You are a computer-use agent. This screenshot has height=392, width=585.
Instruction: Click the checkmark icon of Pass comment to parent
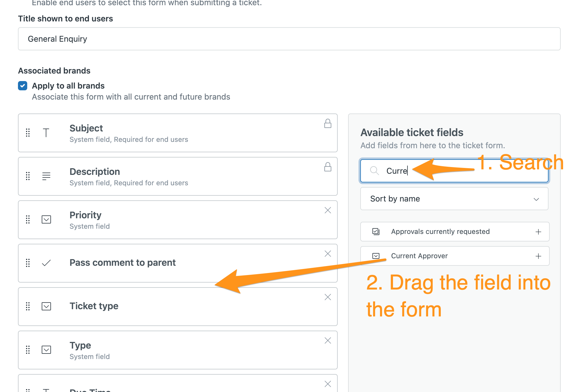tap(46, 263)
